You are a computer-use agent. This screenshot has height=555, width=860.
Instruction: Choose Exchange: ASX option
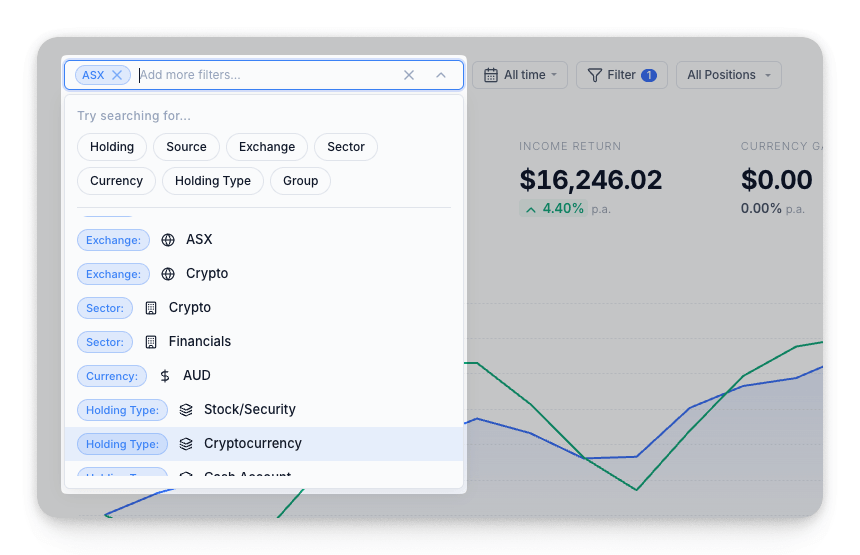(x=264, y=240)
